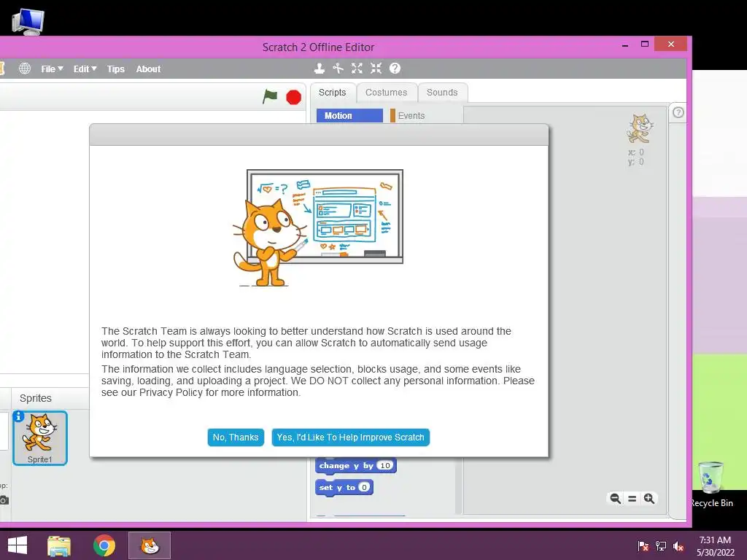747x560 pixels.
Task: Click the Scratch taskbar icon
Action: (x=150, y=545)
